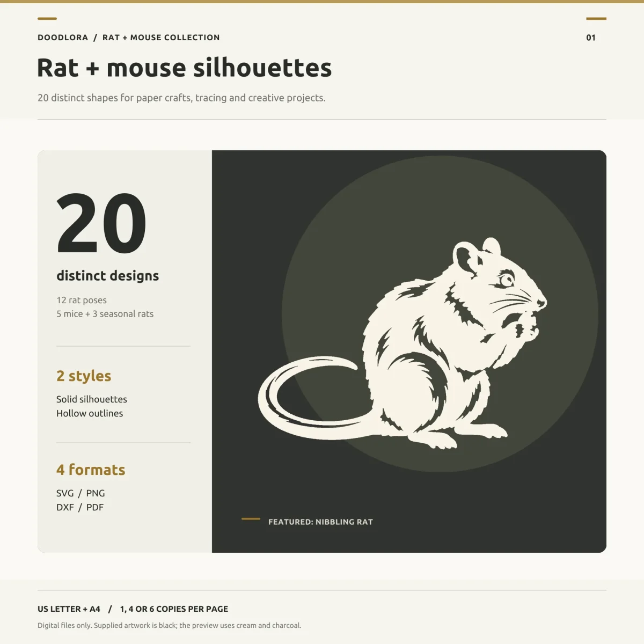The height and width of the screenshot is (644, 644).
Task: Click the "Digital files only" disclaimer line
Action: click(x=170, y=625)
